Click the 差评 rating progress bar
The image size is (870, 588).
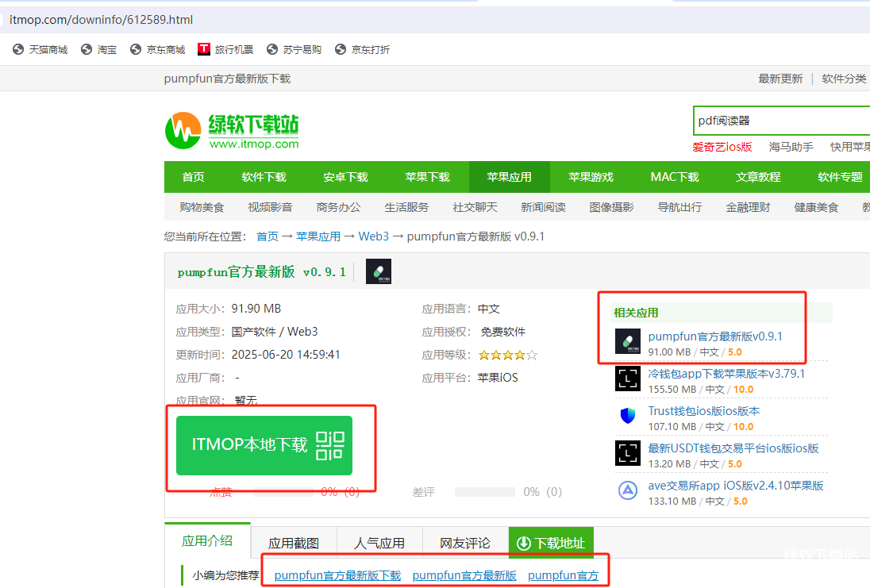tap(484, 492)
